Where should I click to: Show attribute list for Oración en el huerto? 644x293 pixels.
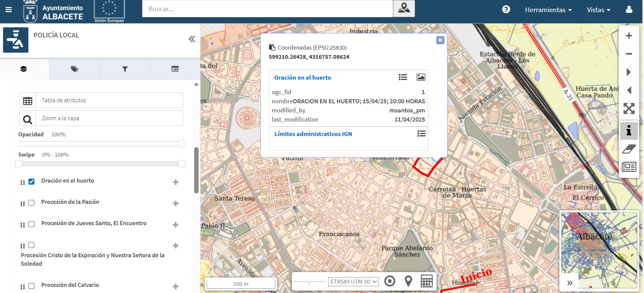403,77
